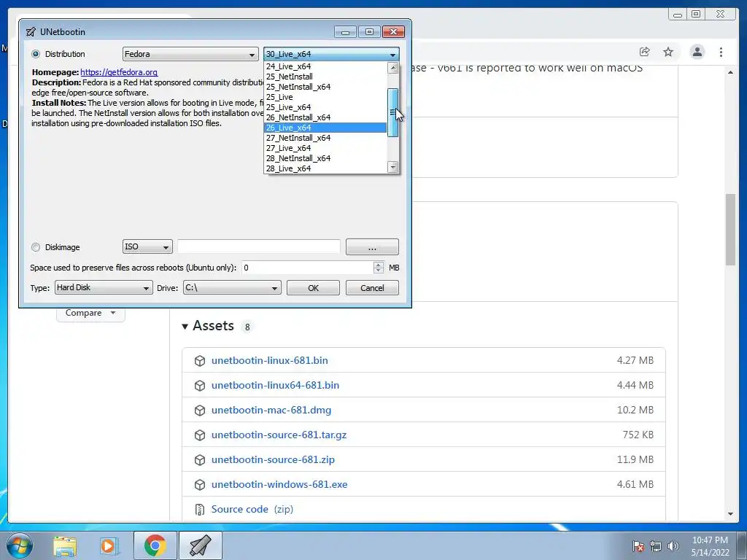Collapse the Assets section
This screenshot has height=560, width=747.
tap(185, 326)
